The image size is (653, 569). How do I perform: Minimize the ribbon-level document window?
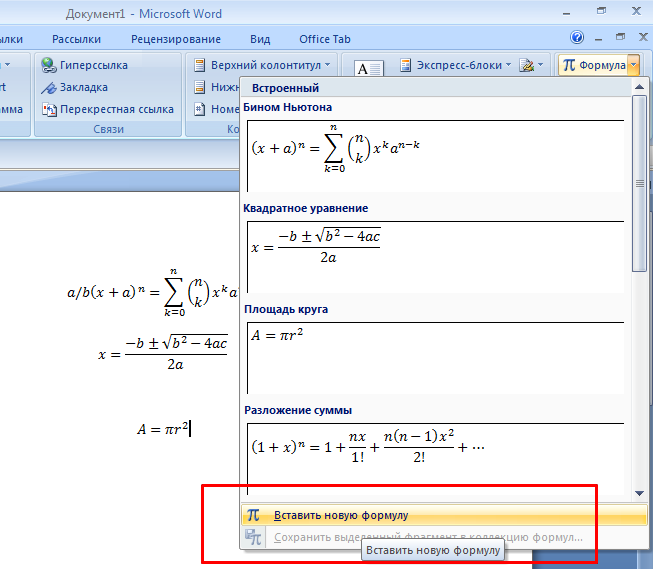point(598,39)
